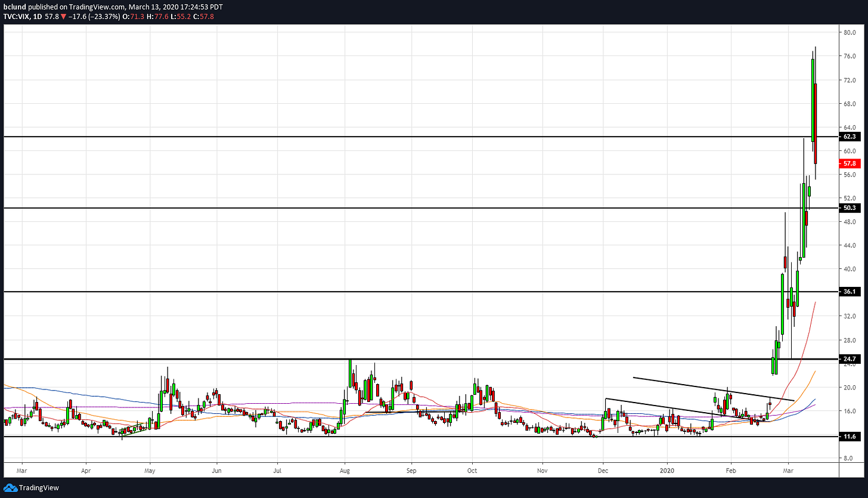868x498 pixels.
Task: Click the 20.0 price axis label
Action: [850, 387]
